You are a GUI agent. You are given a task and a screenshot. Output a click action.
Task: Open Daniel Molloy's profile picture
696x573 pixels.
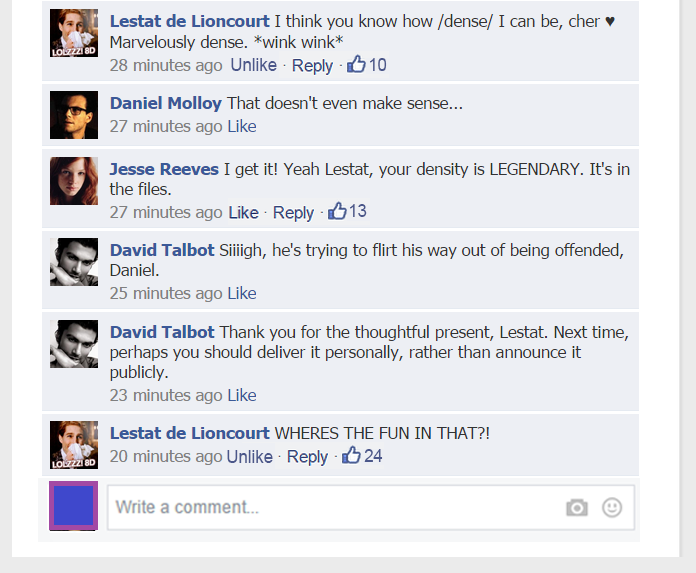(74, 115)
